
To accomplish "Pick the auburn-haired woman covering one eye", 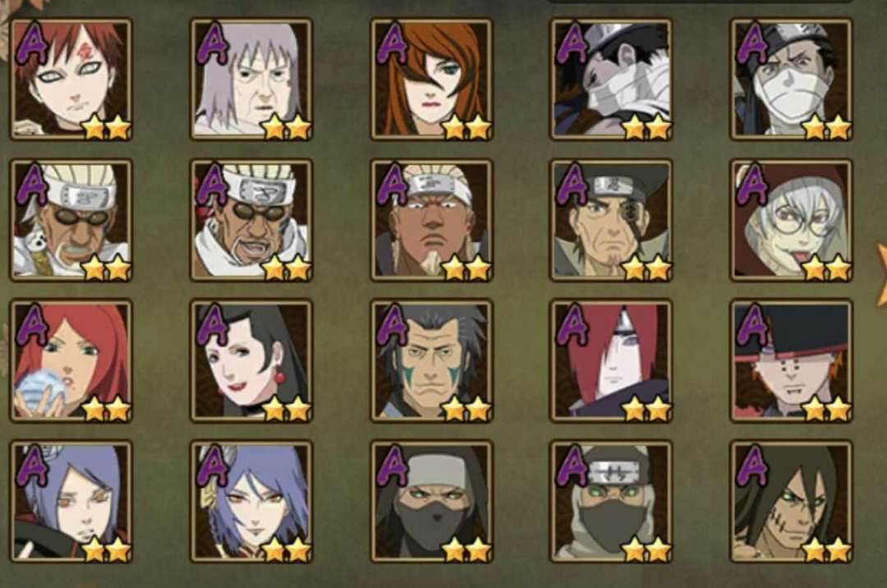I will coord(432,79).
